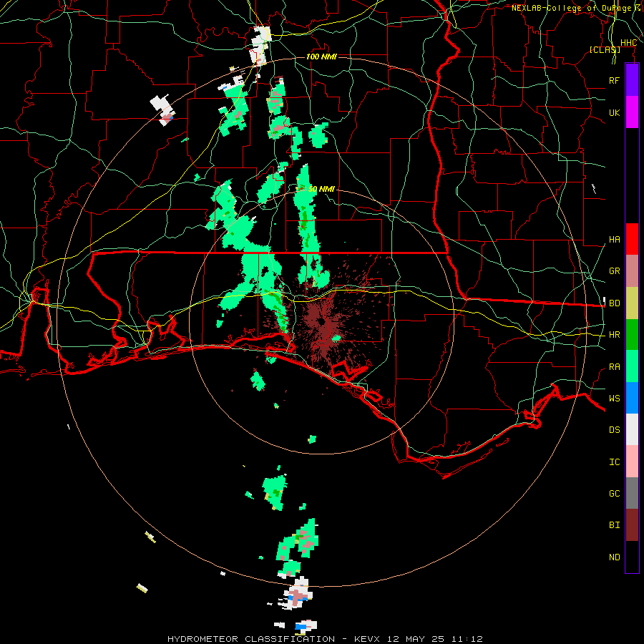The width and height of the screenshot is (644, 644).
Task: Click the brown biological clutter at radar center
Action: (x=323, y=324)
